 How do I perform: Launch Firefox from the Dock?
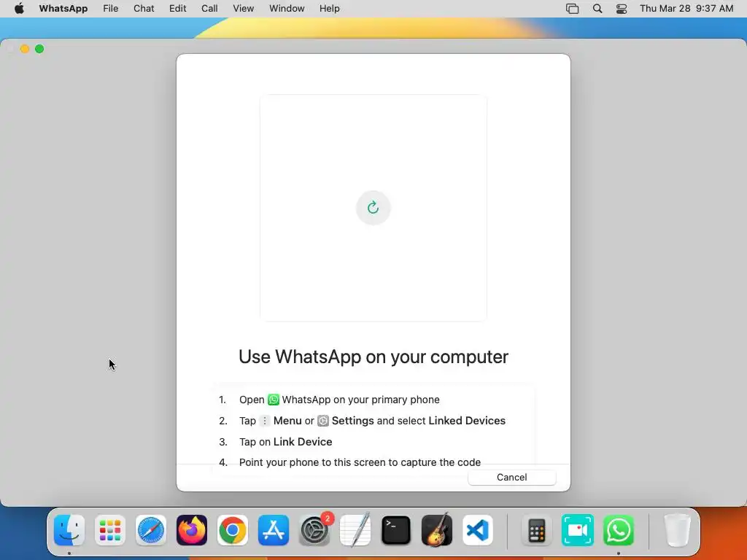192,530
